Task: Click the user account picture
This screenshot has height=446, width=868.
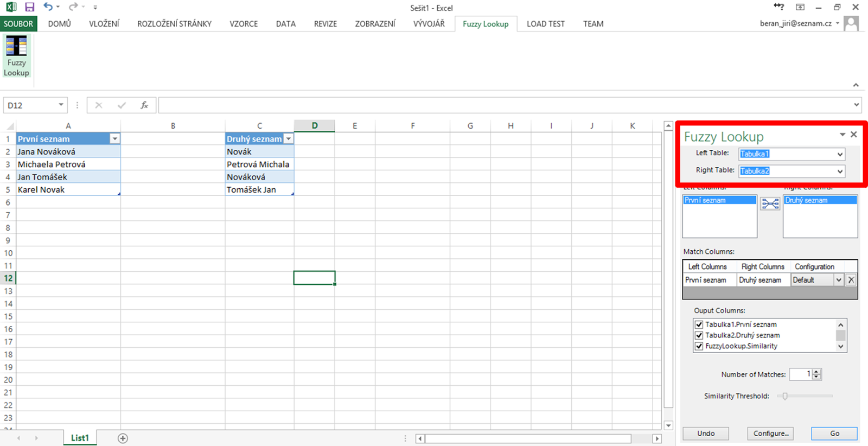Action: point(851,24)
